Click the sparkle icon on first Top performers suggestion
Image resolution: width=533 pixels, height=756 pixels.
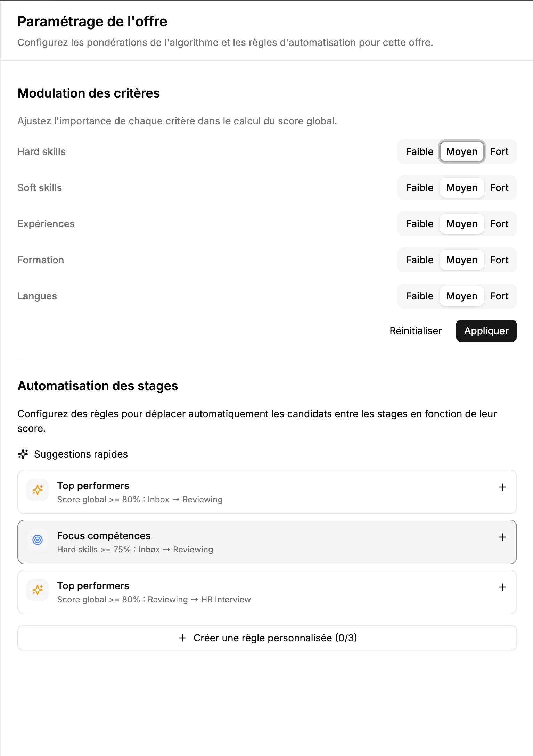[37, 490]
